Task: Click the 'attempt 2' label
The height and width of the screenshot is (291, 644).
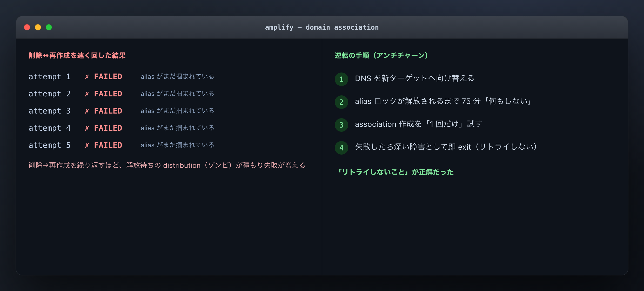Action: coord(50,94)
